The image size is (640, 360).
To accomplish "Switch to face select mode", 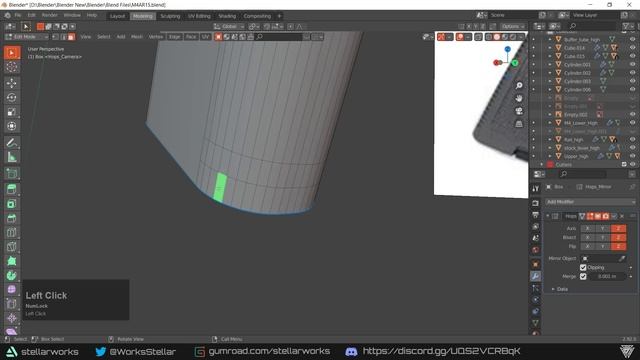I will (x=71, y=37).
